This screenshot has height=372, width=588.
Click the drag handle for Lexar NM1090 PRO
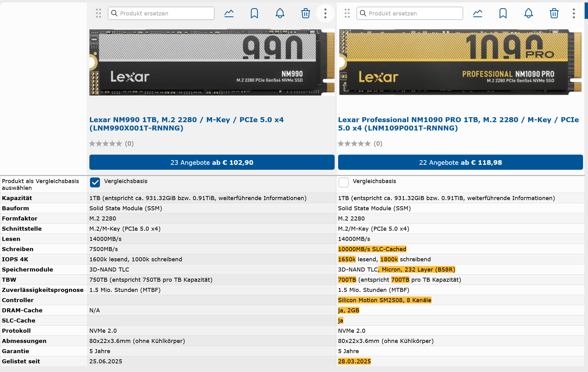tap(347, 13)
